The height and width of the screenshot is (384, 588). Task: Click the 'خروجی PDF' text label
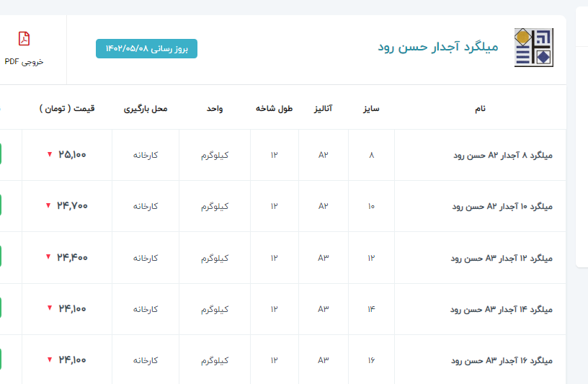coord(24,62)
